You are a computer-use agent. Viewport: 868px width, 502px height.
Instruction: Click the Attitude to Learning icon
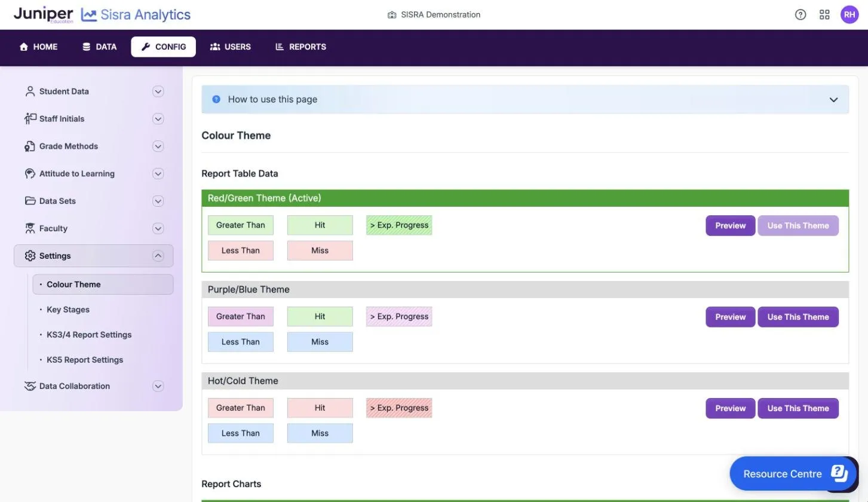coord(30,174)
